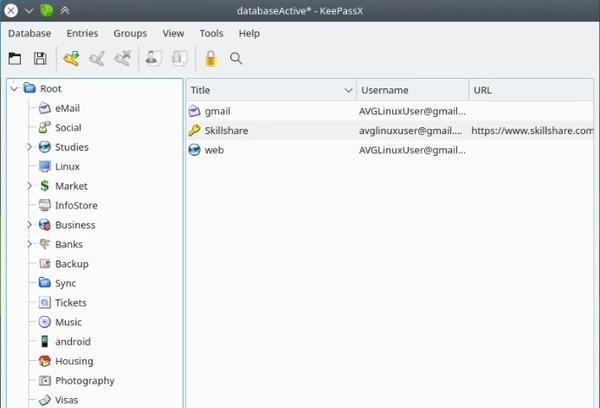Open the Database menu
Screen dimensions: 600x408
[x=29, y=33]
